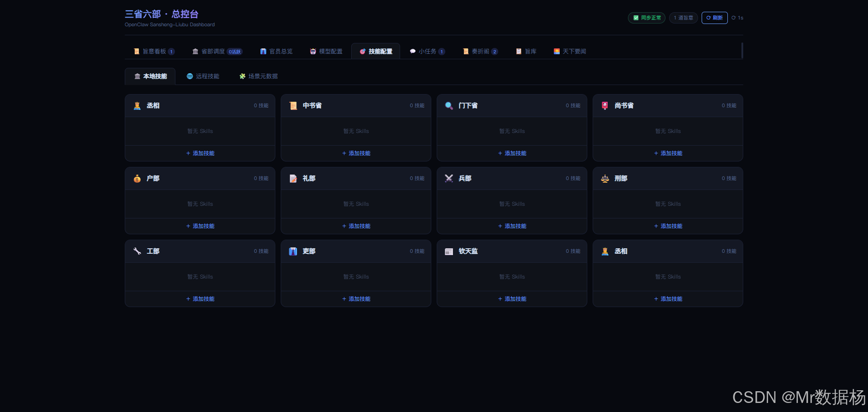This screenshot has width=868, height=412.
Task: Switch to the 旨意看板 tab
Action: click(154, 52)
